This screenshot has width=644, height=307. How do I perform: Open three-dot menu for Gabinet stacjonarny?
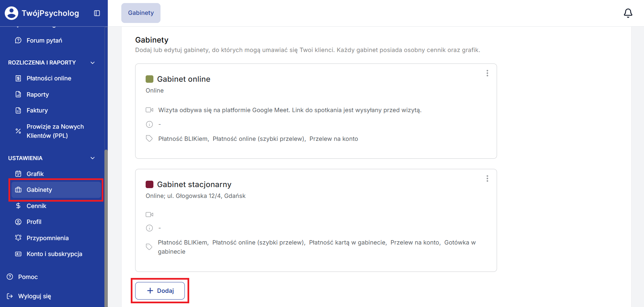click(487, 179)
